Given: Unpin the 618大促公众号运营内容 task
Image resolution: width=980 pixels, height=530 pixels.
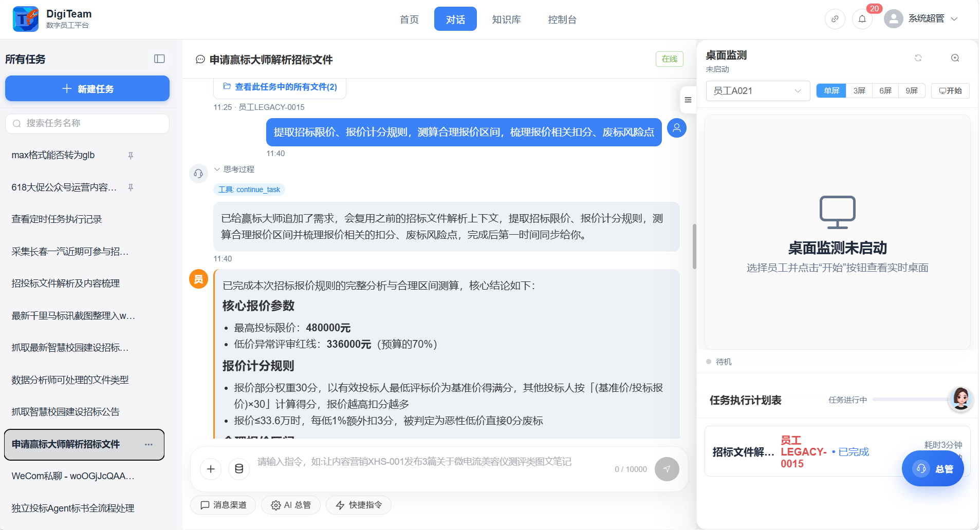Looking at the screenshot, I should (x=131, y=187).
